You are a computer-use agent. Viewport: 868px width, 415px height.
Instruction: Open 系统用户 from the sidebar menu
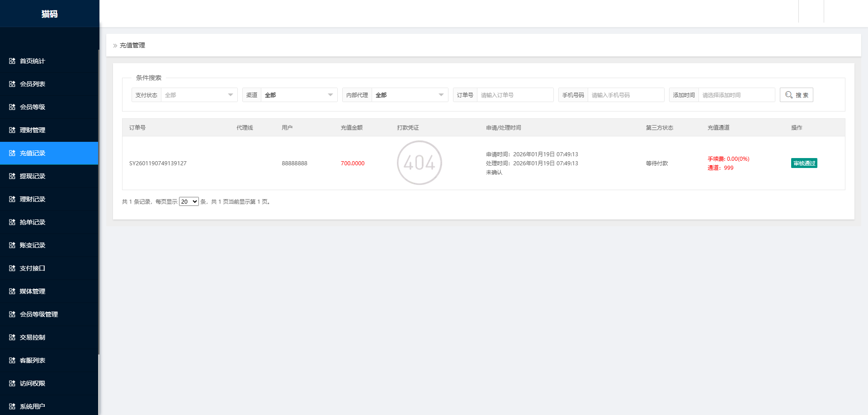[x=32, y=406]
